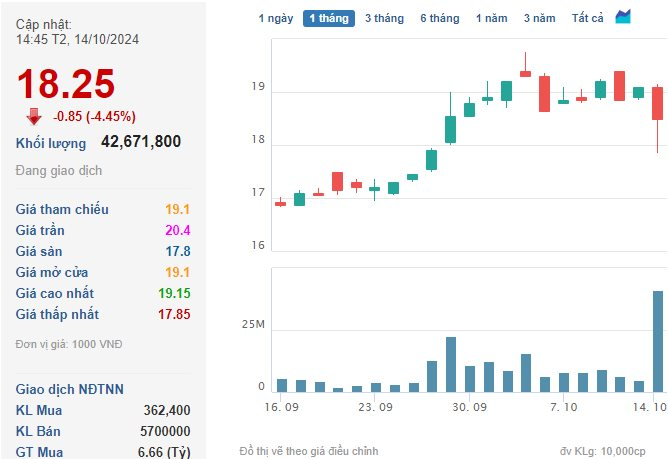Viewport: 668px width, 459px height.
Task: Click the 14.10 red candlestick
Action: [657, 104]
